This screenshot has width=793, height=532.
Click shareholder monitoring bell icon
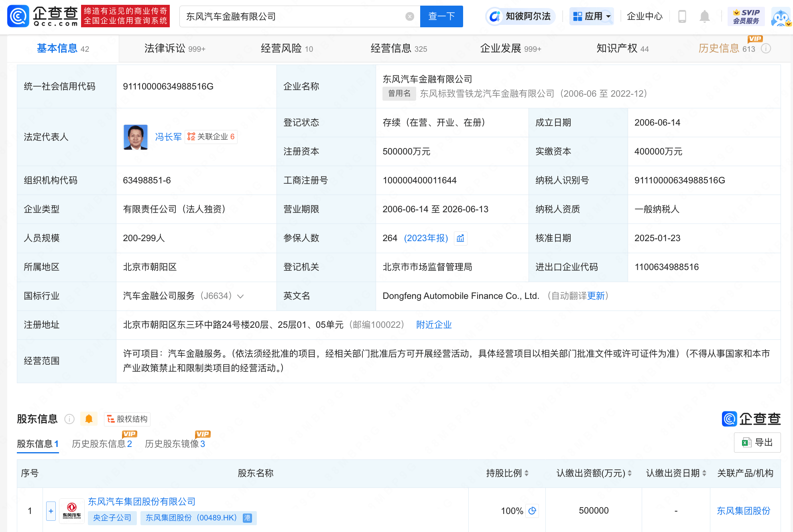(89, 419)
